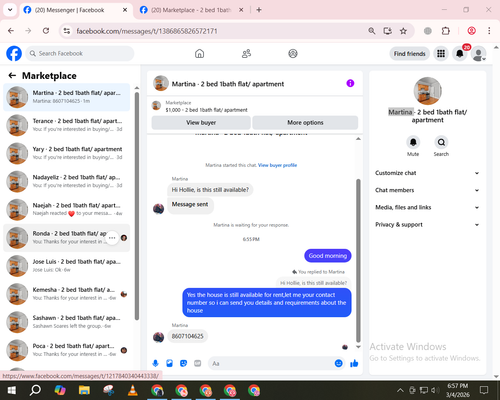500x400 pixels.
Task: Click the back arrow beside Marketplace heading
Action: pos(12,76)
